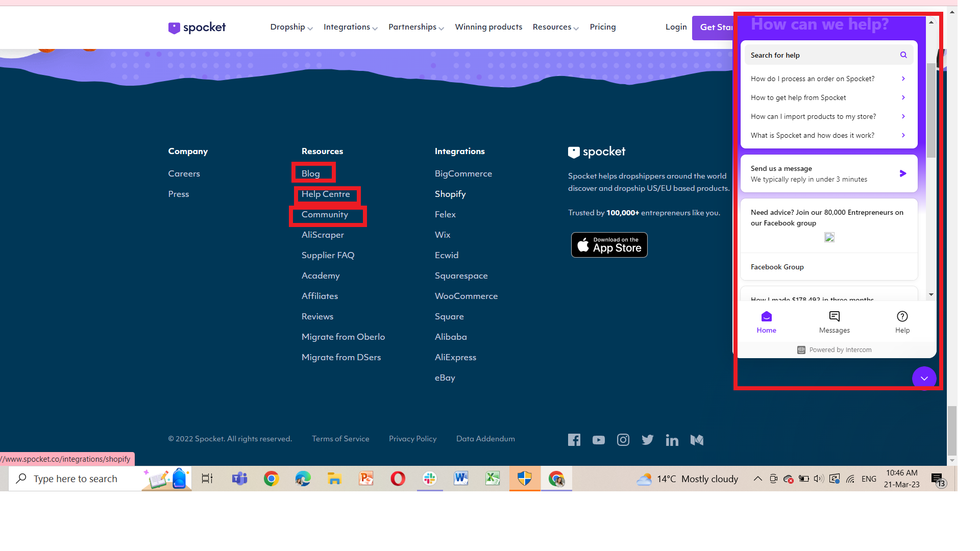
Task: Open PowerPoint from the taskbar
Action: coord(366,479)
